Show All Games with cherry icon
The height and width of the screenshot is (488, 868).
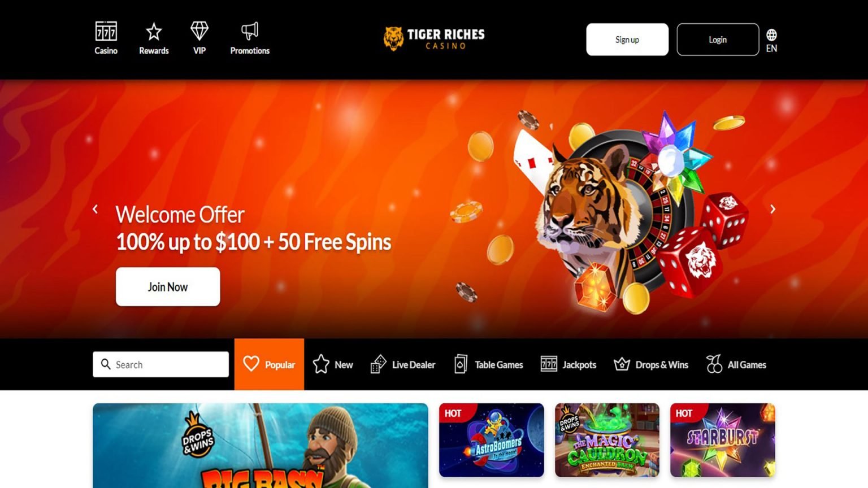coord(736,364)
